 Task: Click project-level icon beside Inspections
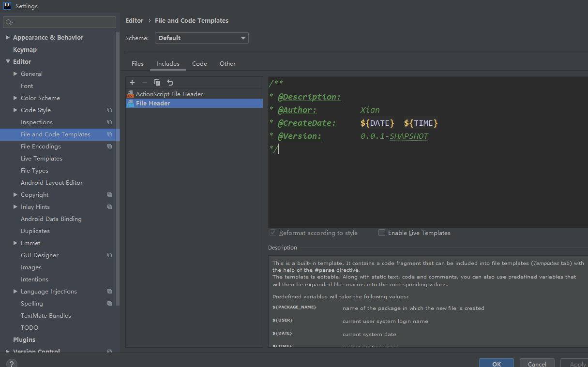pos(109,122)
